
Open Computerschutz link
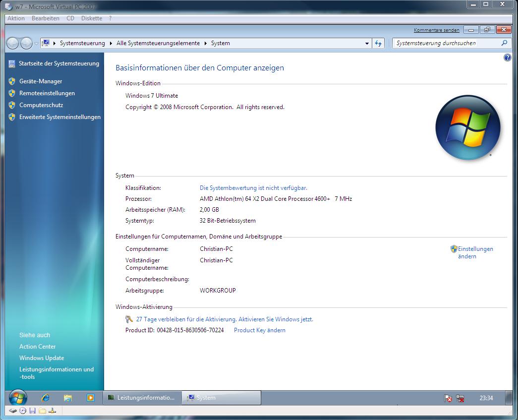tap(41, 105)
